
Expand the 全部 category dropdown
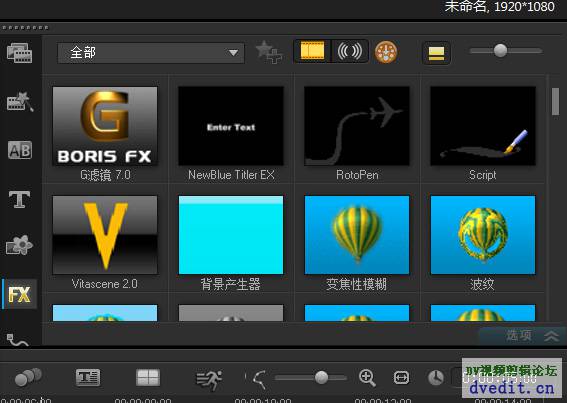(150, 53)
